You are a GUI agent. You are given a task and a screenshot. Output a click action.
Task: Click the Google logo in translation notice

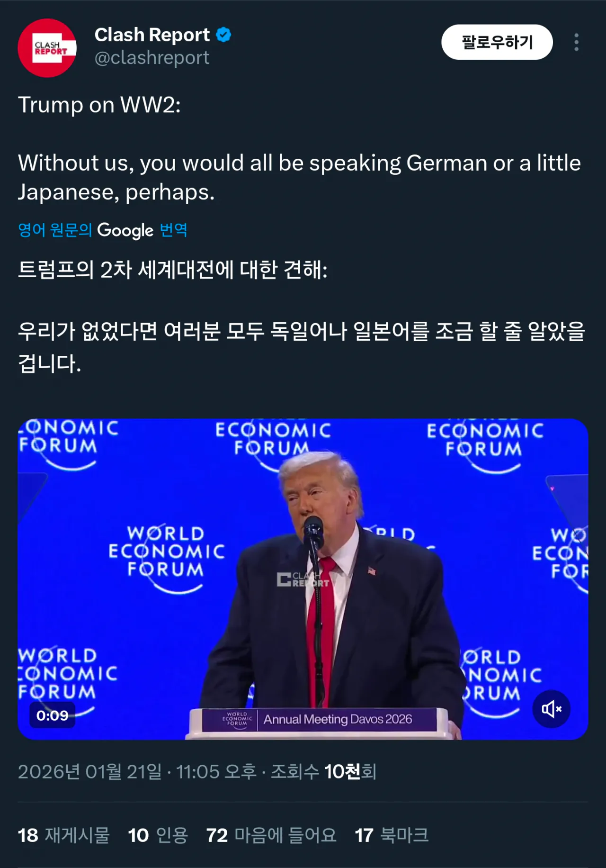pyautogui.click(x=125, y=230)
